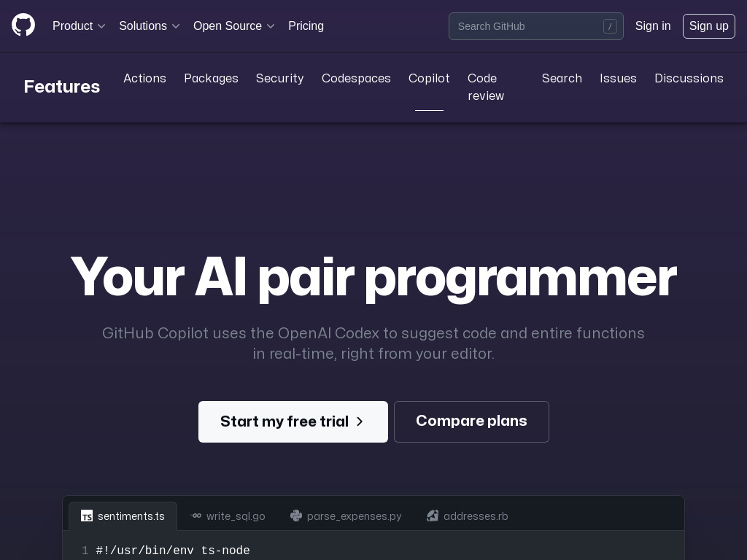The width and height of the screenshot is (747, 560).
Task: Click the Python icon beside parse_expenses.py
Action: (296, 516)
